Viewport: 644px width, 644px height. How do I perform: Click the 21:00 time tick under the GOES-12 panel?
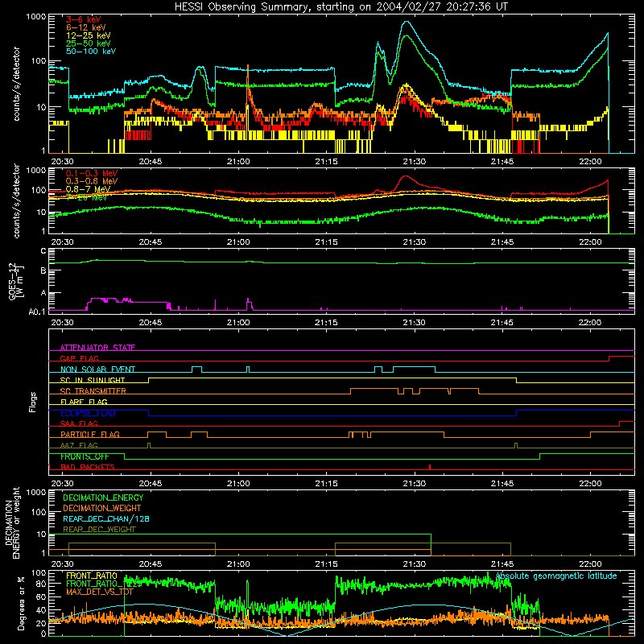tap(238, 323)
